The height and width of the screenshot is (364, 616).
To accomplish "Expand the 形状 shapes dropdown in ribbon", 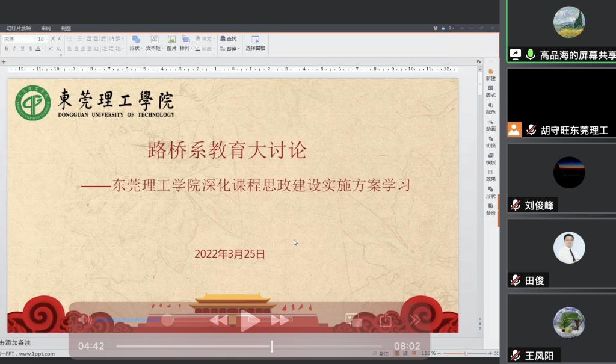I will click(135, 48).
